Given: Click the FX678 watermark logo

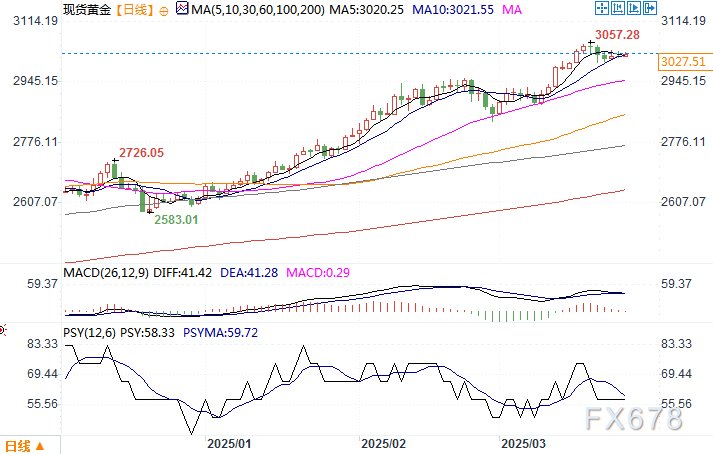Looking at the screenshot, I should 633,418.
